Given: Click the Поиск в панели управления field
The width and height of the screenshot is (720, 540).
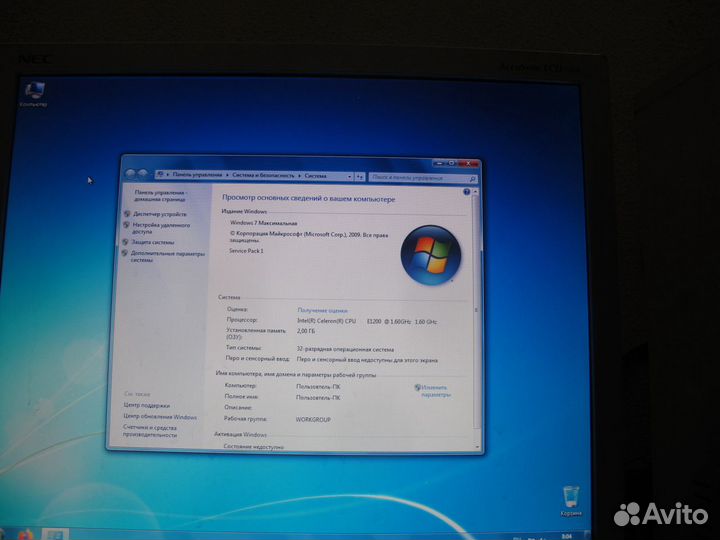Looking at the screenshot, I should point(423,178).
